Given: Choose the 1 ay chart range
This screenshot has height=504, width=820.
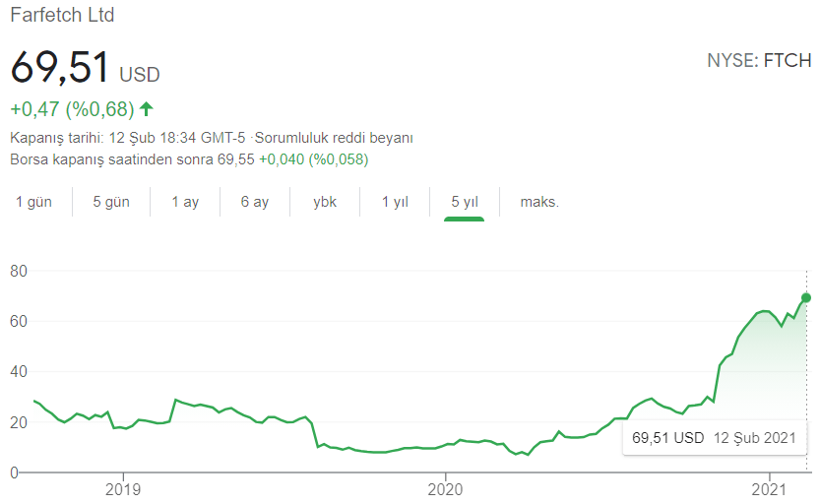Looking at the screenshot, I should pyautogui.click(x=185, y=202).
